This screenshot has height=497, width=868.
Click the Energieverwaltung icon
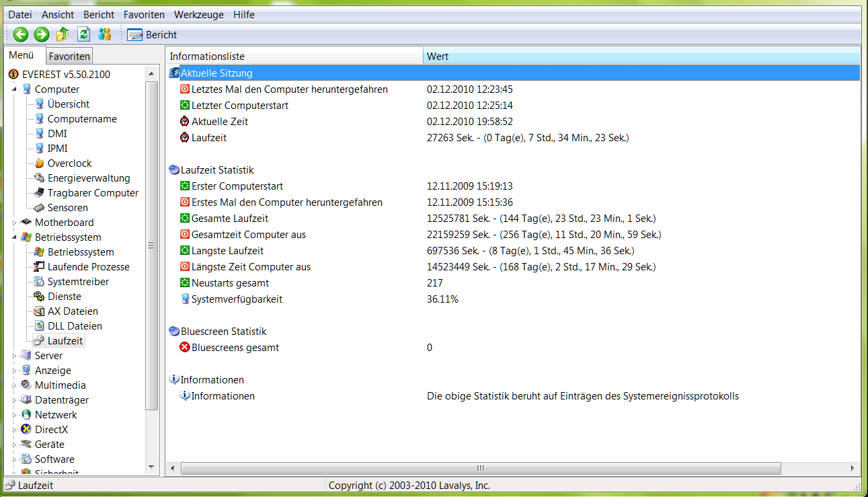pos(40,178)
